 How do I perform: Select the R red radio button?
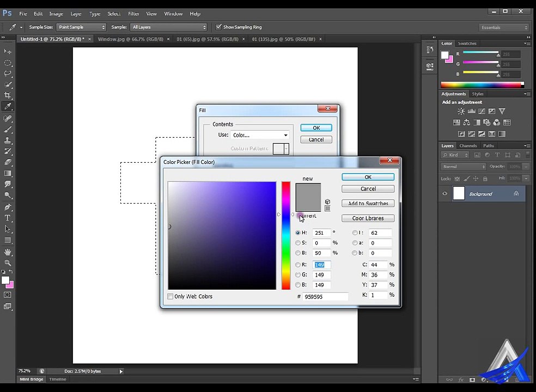[298, 265]
